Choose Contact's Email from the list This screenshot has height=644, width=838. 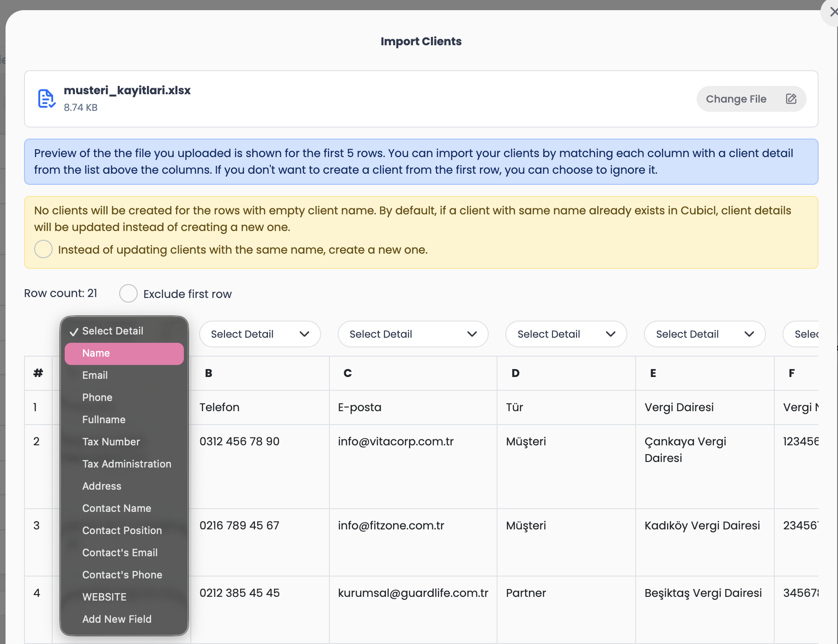coord(120,553)
